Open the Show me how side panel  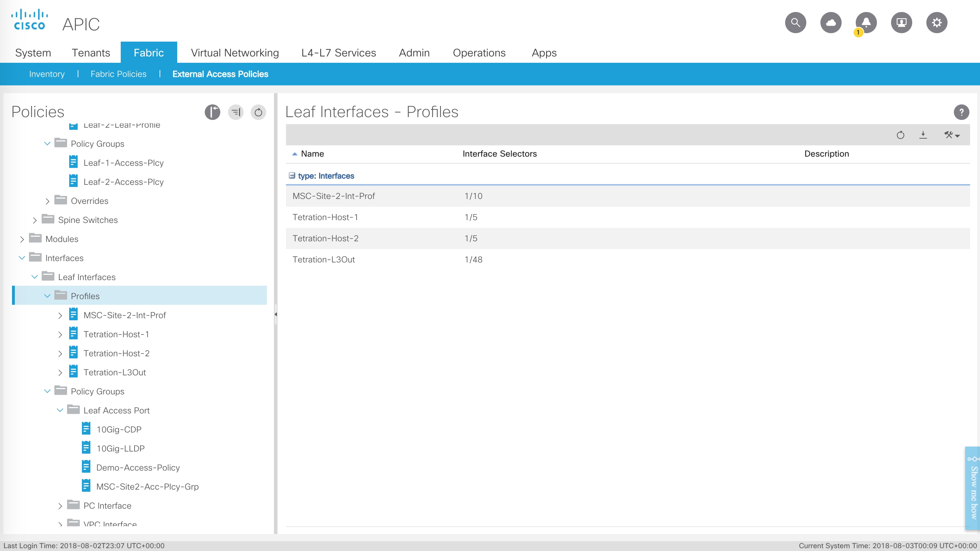pyautogui.click(x=973, y=489)
